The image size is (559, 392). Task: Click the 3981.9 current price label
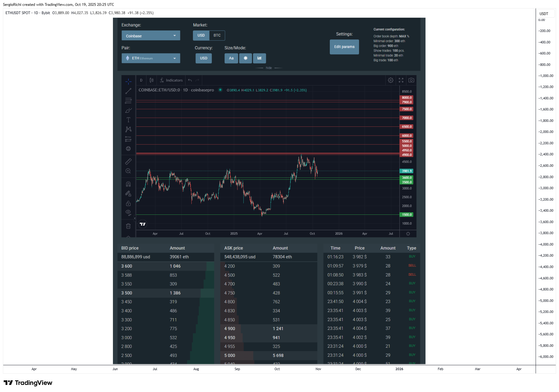407,171
